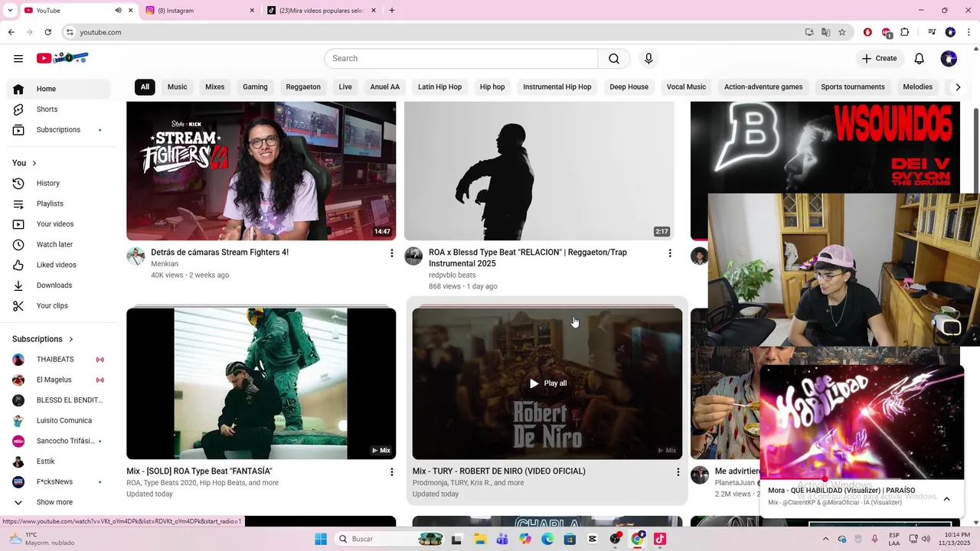Reload the page in the browser
This screenshot has height=551, width=980.
[x=47, y=32]
